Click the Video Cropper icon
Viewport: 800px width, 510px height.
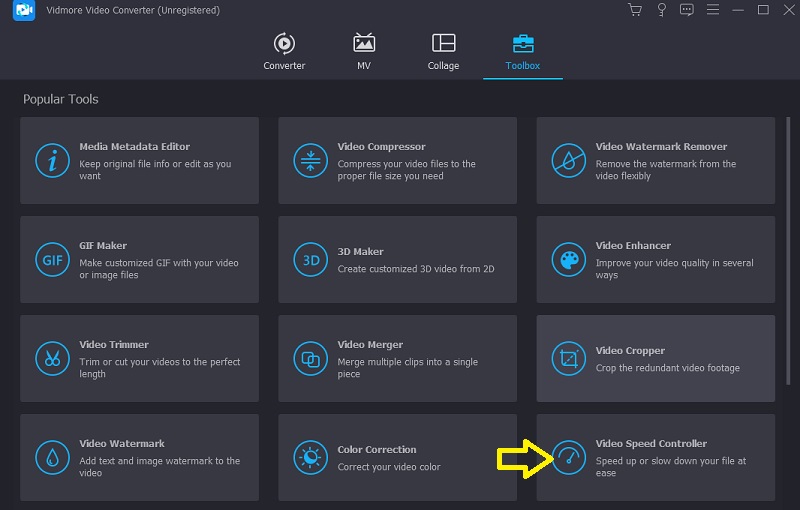pos(568,358)
